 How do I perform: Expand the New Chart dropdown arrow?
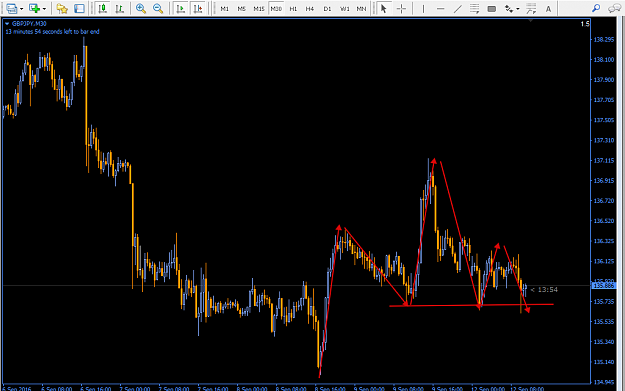point(44,9)
